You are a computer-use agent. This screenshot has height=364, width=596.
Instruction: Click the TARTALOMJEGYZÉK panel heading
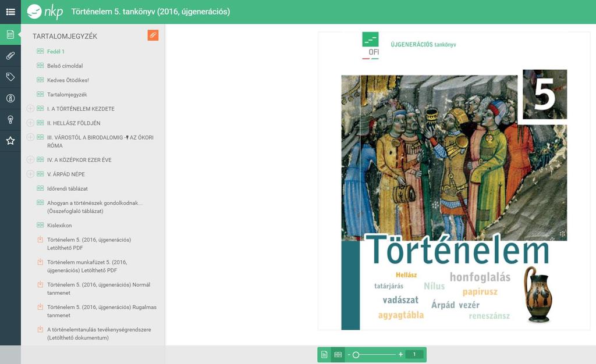tap(65, 37)
